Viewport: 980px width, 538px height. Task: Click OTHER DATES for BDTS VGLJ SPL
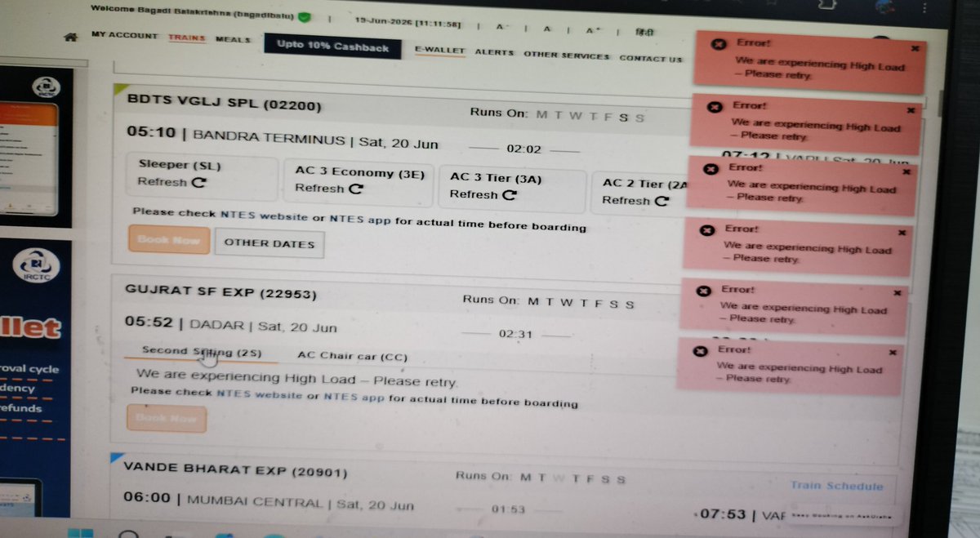(x=269, y=243)
